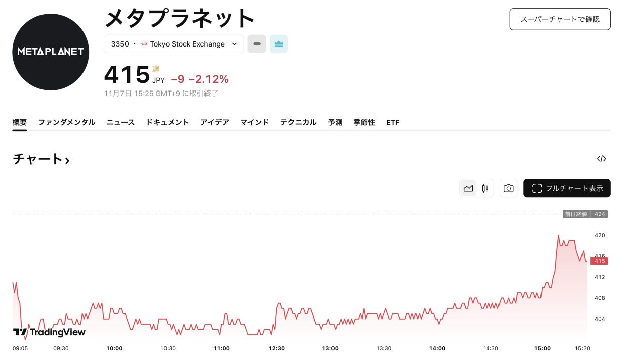The width and height of the screenshot is (624, 364).
Task: Open the ETF tab
Action: coord(393,122)
